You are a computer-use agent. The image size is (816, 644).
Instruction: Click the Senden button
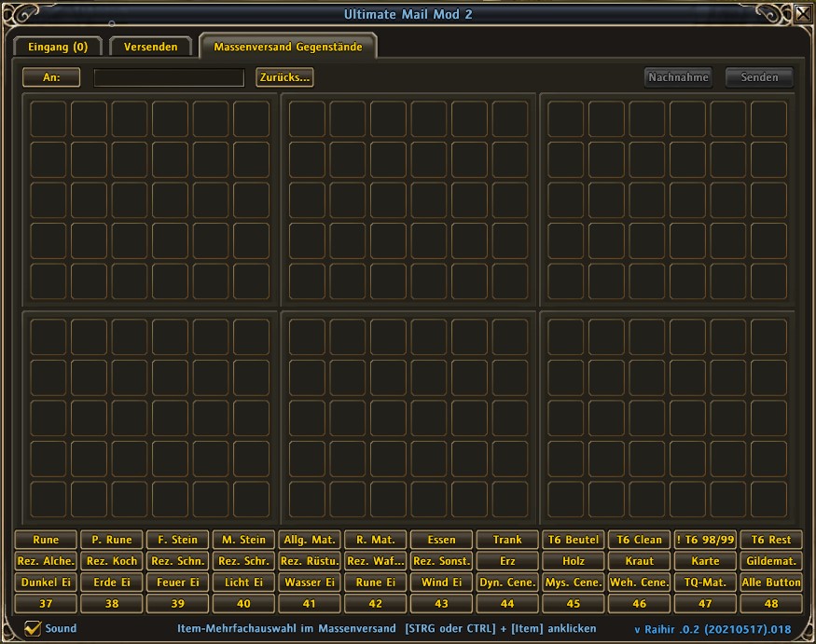click(759, 77)
